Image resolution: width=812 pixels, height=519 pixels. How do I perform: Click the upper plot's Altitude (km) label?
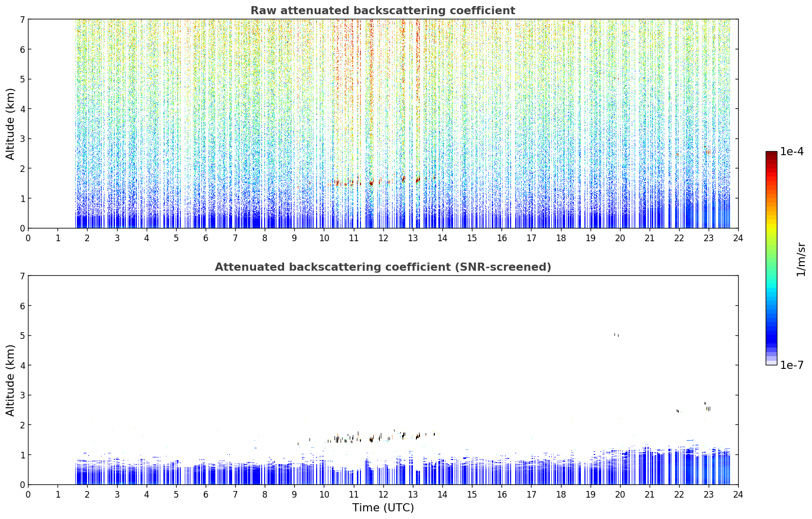pos(11,124)
